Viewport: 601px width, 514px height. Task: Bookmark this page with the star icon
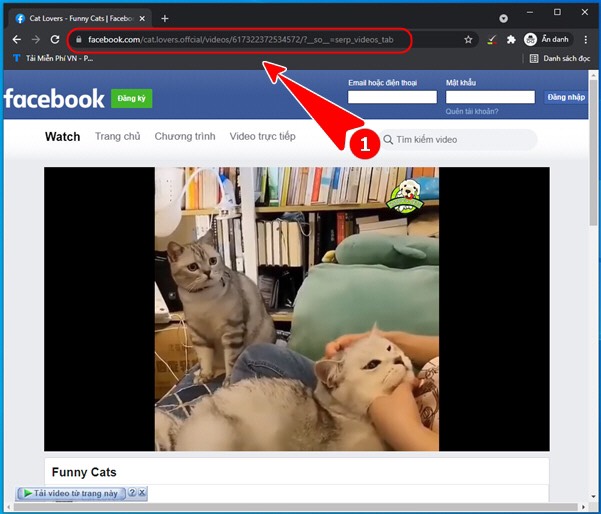(x=468, y=39)
